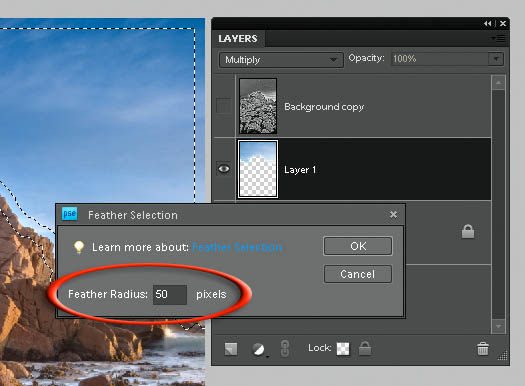This screenshot has height=386, width=525.
Task: Click the layers scrollbar up arrow
Action: [498, 83]
